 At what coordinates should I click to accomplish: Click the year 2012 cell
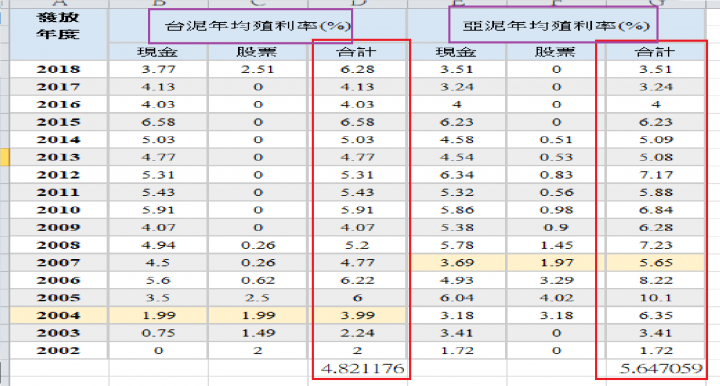pyautogui.click(x=59, y=175)
